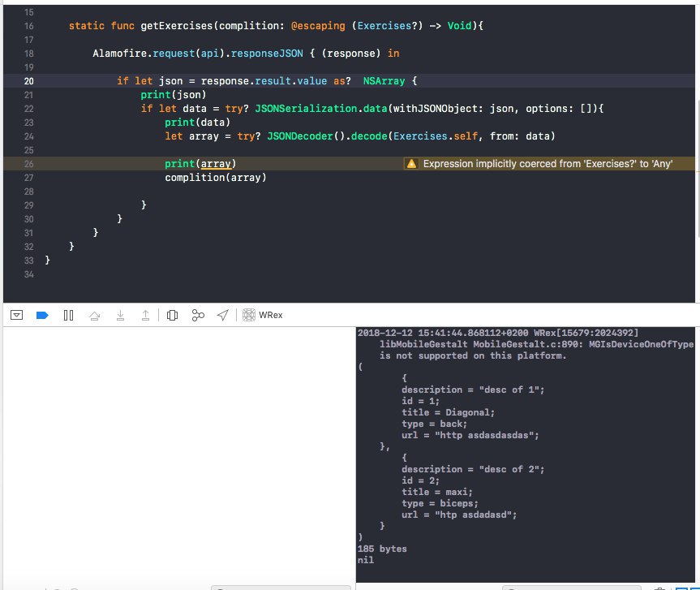
Task: Click NSArray on line 20
Action: click(384, 81)
